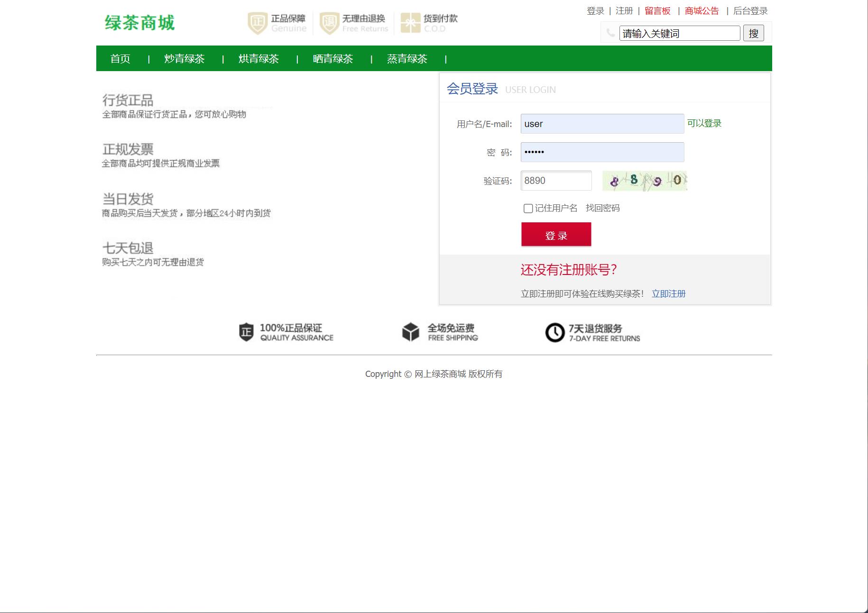
Task: Click the 搜 search button
Action: pos(753,33)
